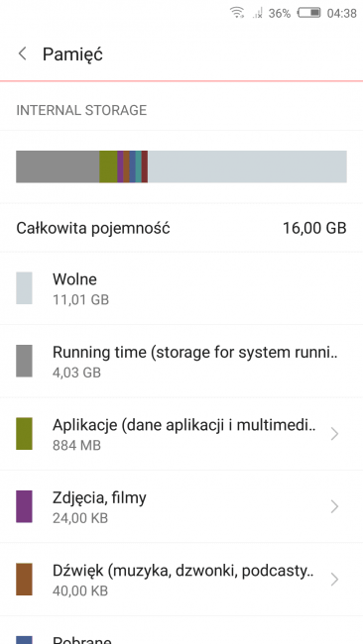Screen dimensions: 363x644
Task: Tap the back arrow next to Pamięć
Action: click(23, 54)
